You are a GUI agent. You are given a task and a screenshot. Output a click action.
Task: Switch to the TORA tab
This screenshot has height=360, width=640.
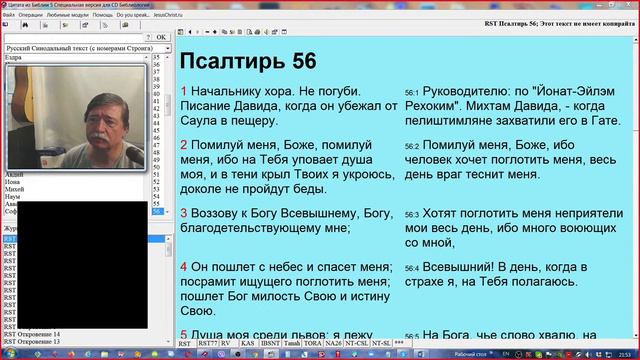[x=313, y=344]
